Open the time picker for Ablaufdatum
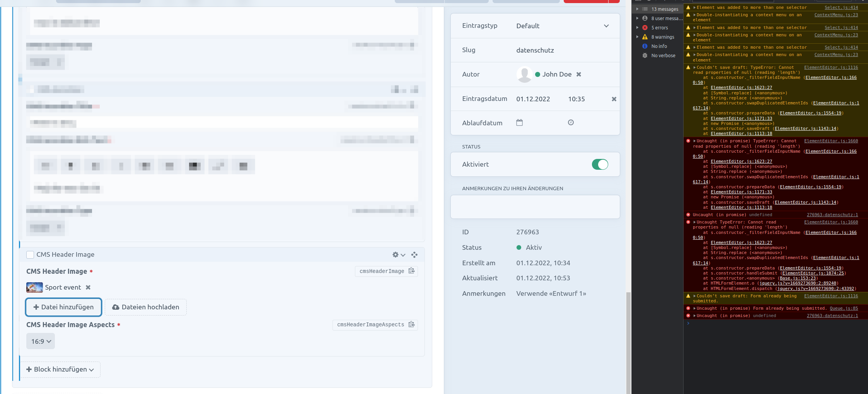The height and width of the screenshot is (394, 868). [x=570, y=122]
